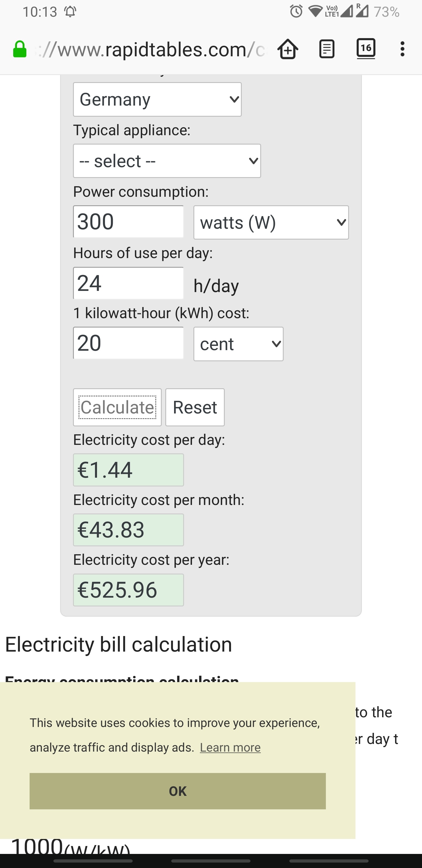Focus the Power consumption input showing 300
422x868 pixels.
pos(128,222)
